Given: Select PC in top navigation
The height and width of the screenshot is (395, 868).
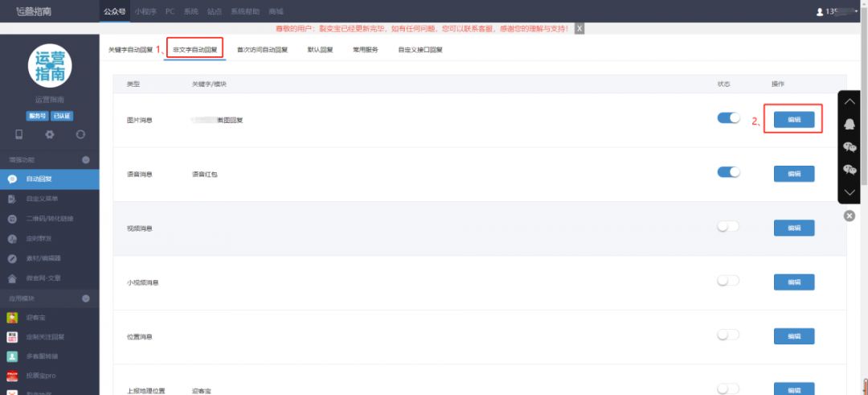Looking at the screenshot, I should 170,11.
